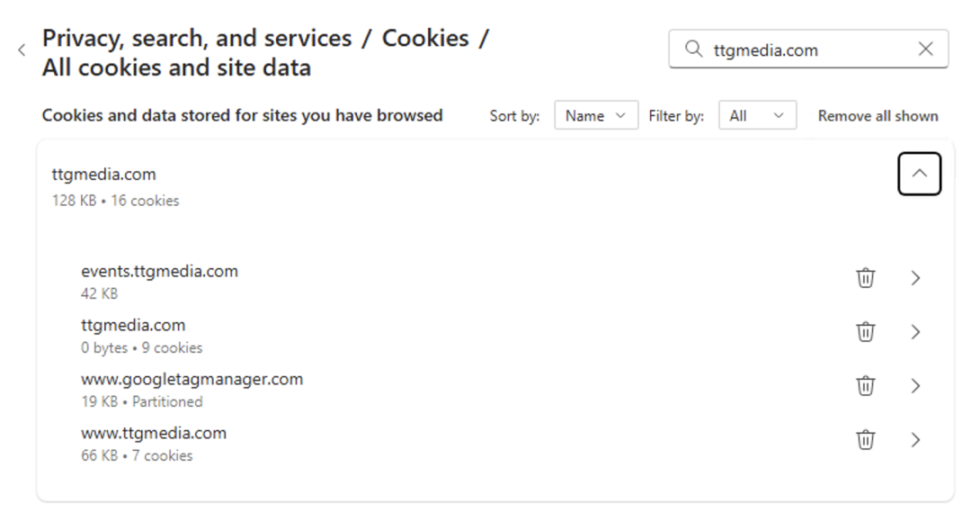Open the Sort by dropdown
Screen dimensions: 980x530
click(595, 114)
